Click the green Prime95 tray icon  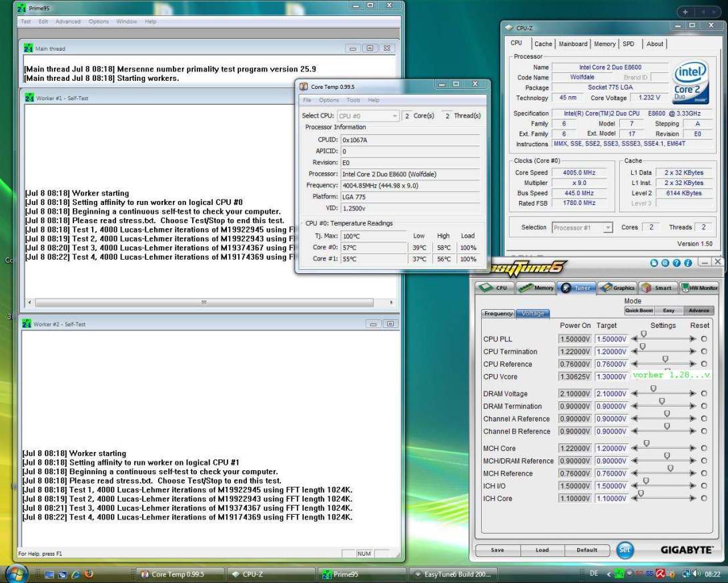pyautogui.click(x=619, y=574)
